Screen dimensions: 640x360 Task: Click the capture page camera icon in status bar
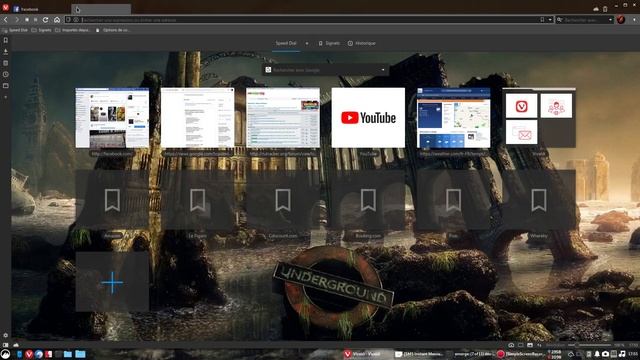[x=511, y=345]
